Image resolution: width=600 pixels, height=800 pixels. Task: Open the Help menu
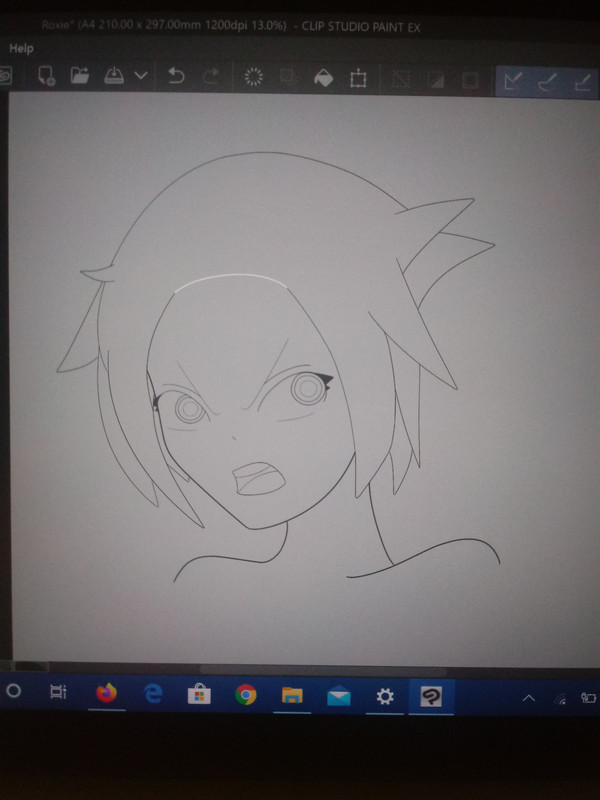coord(21,48)
